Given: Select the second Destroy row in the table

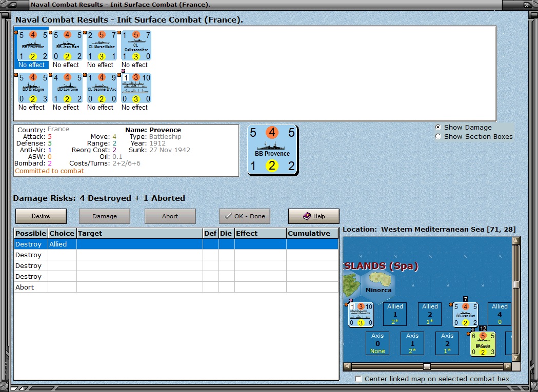Looking at the screenshot, I should tap(176, 255).
